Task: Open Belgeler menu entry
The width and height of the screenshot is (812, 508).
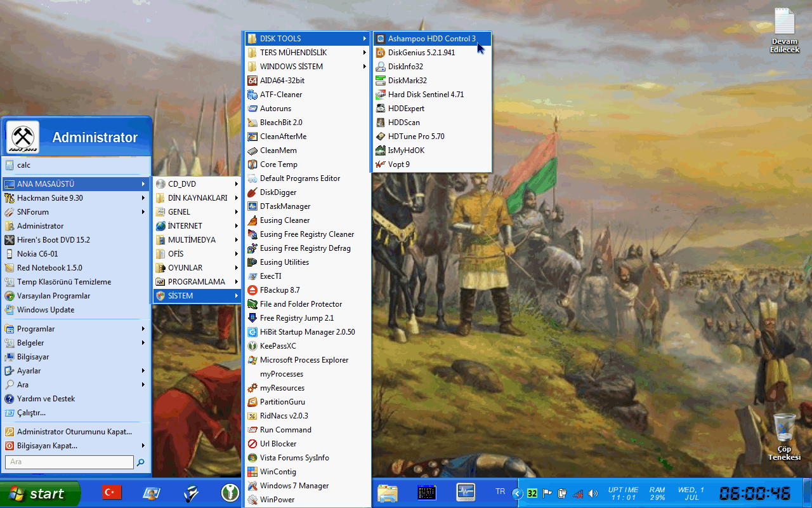Action: [75, 343]
